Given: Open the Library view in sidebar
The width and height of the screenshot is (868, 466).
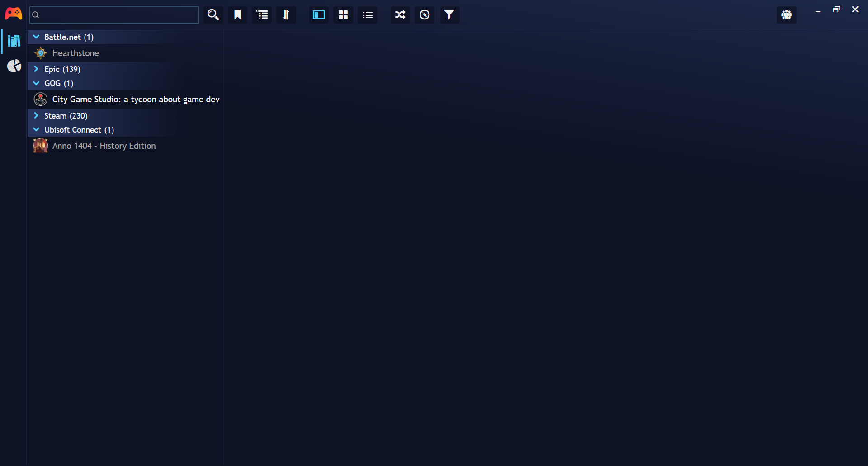Looking at the screenshot, I should (14, 41).
